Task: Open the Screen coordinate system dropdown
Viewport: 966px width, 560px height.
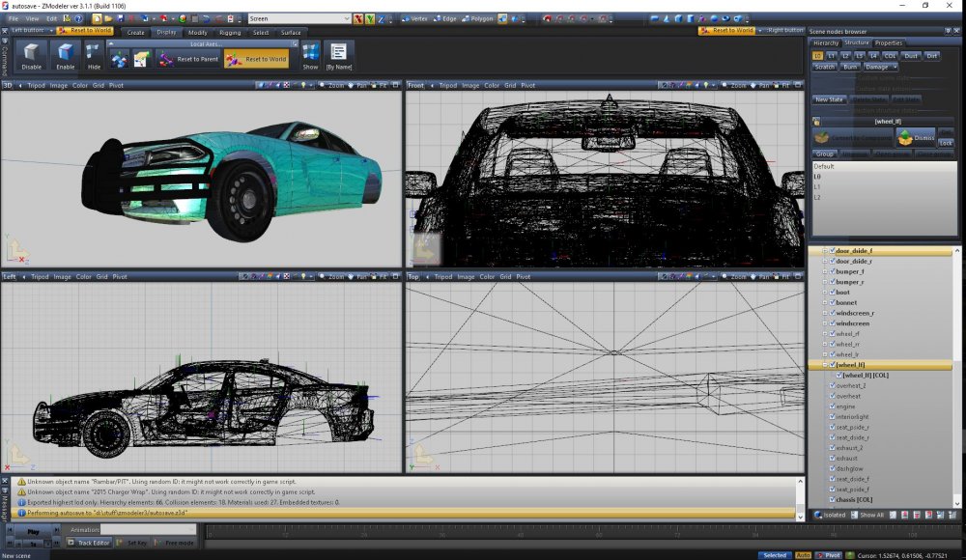Action: (x=347, y=18)
